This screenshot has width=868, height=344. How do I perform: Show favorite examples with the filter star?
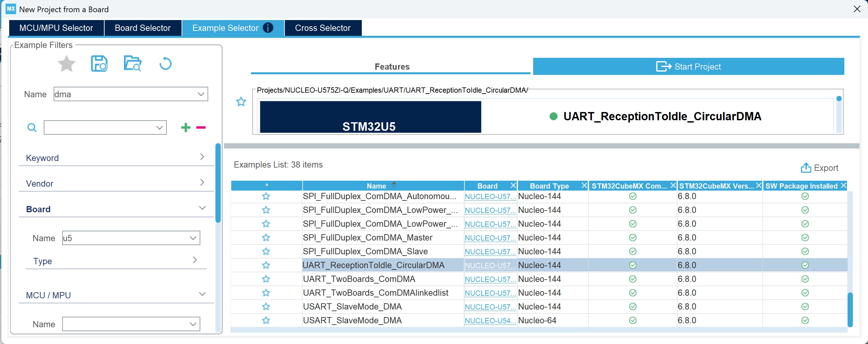pos(66,63)
